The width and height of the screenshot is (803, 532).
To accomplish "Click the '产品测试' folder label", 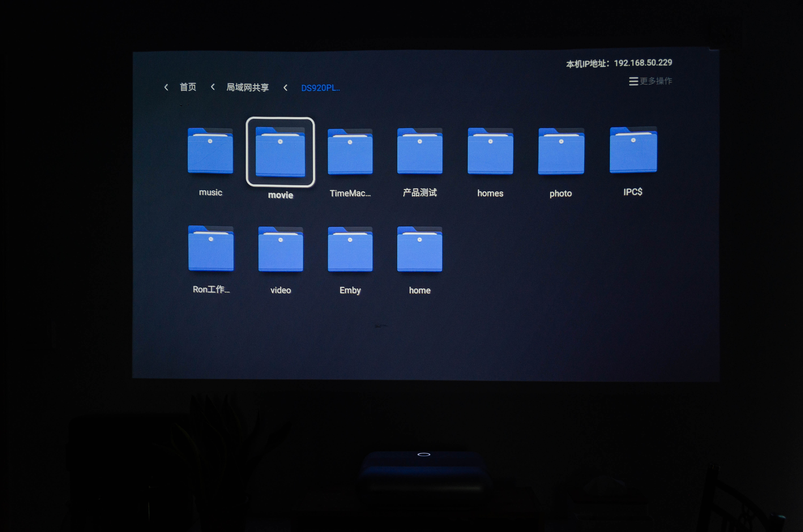I will (x=420, y=193).
